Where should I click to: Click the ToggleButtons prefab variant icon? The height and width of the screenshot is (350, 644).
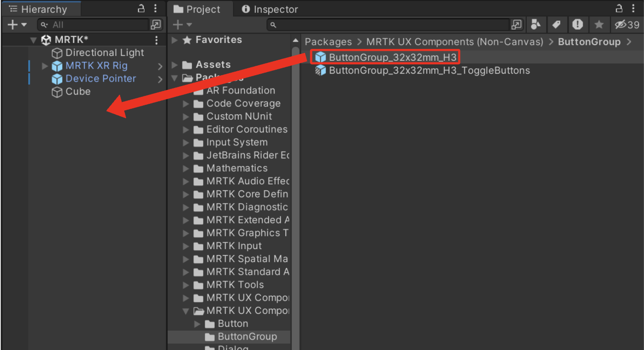coord(321,70)
